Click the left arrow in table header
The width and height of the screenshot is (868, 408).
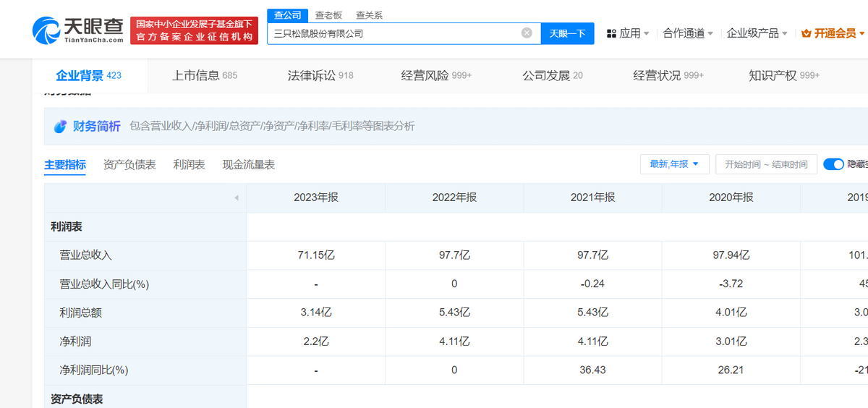(x=237, y=198)
